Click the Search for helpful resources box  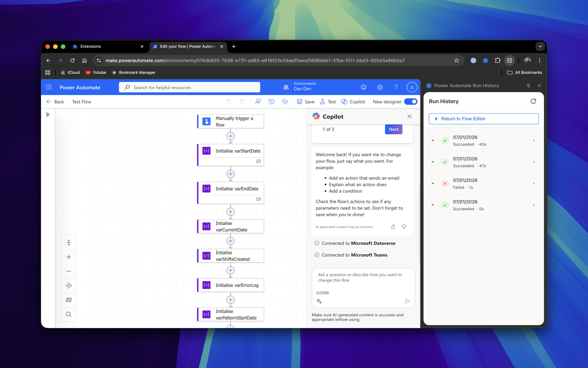click(x=190, y=87)
